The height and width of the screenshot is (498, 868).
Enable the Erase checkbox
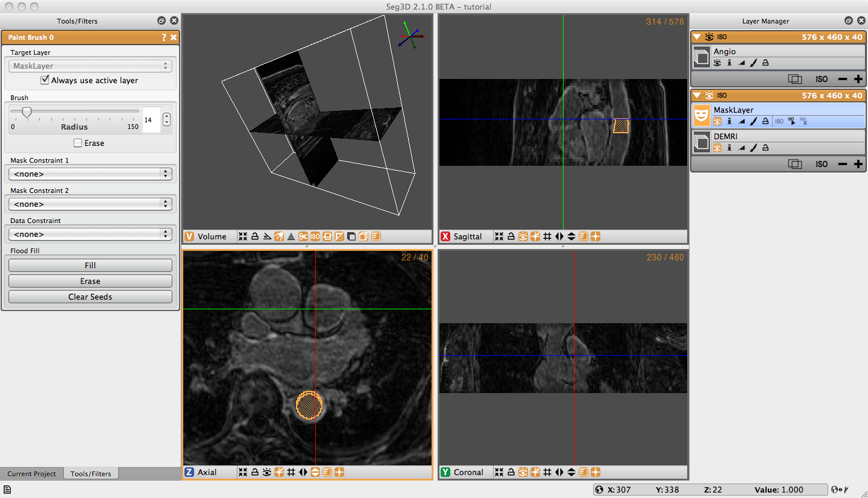pos(78,143)
